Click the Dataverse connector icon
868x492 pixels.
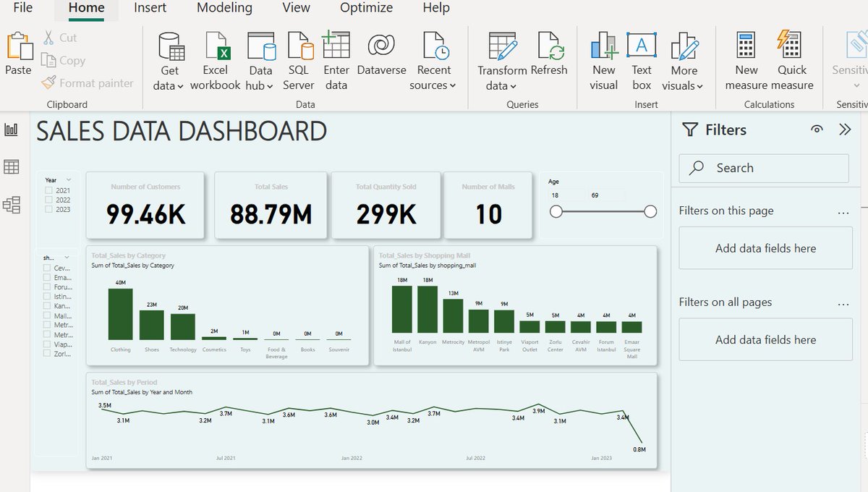tap(380, 45)
